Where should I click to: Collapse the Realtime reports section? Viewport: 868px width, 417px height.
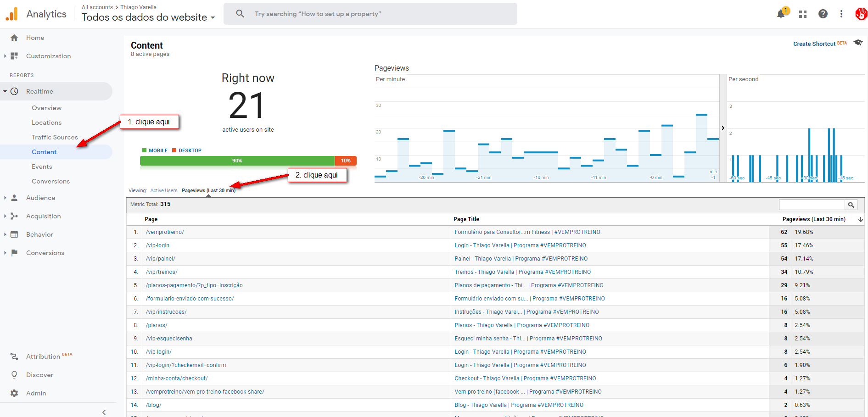(6, 91)
